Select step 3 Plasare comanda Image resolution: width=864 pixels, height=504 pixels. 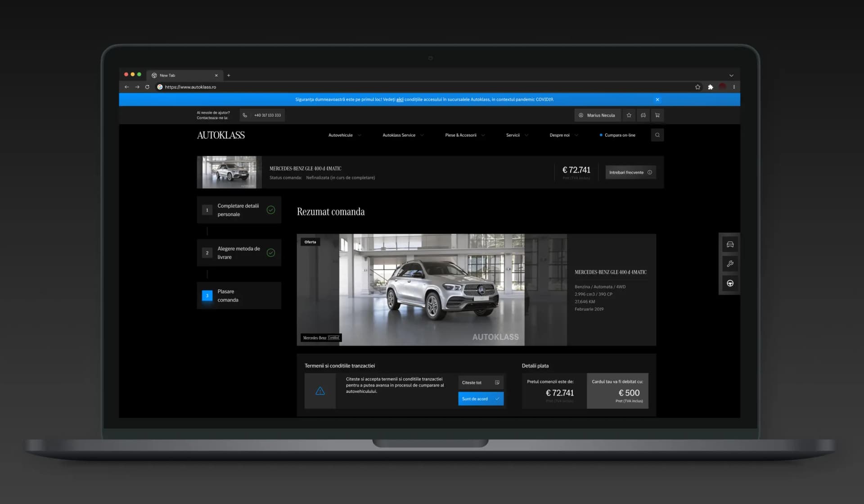[239, 296]
